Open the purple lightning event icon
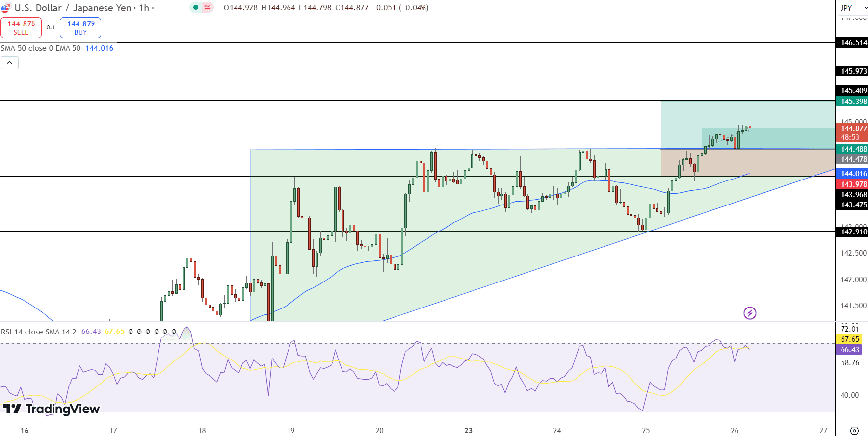 pos(750,313)
